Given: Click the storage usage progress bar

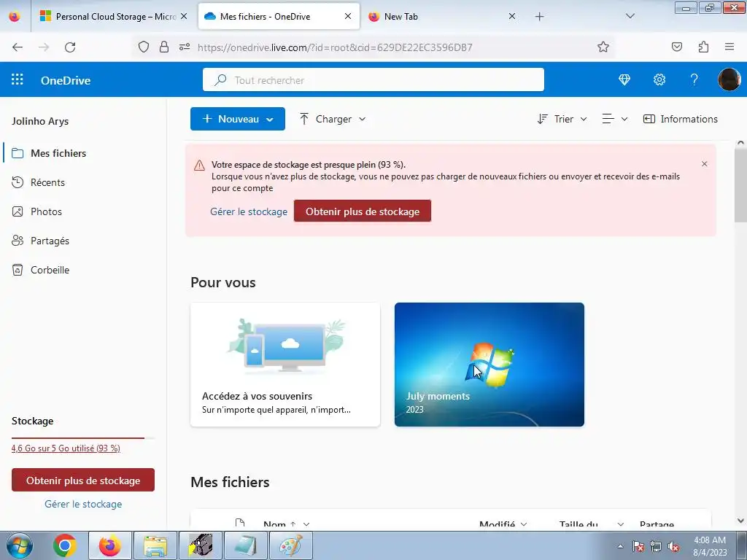Looking at the screenshot, I should [x=83, y=437].
